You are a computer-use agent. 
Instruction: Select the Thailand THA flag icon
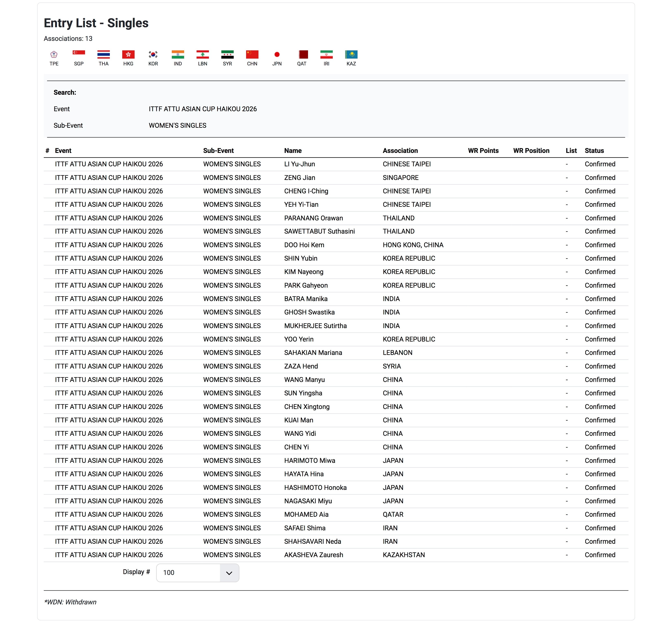(103, 54)
